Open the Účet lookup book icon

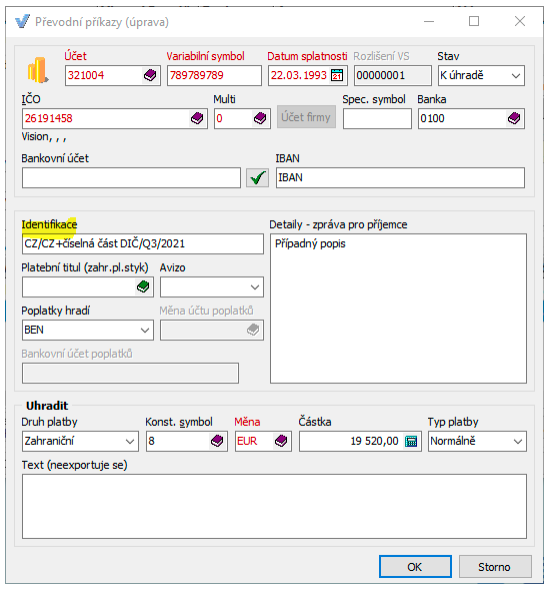point(150,75)
